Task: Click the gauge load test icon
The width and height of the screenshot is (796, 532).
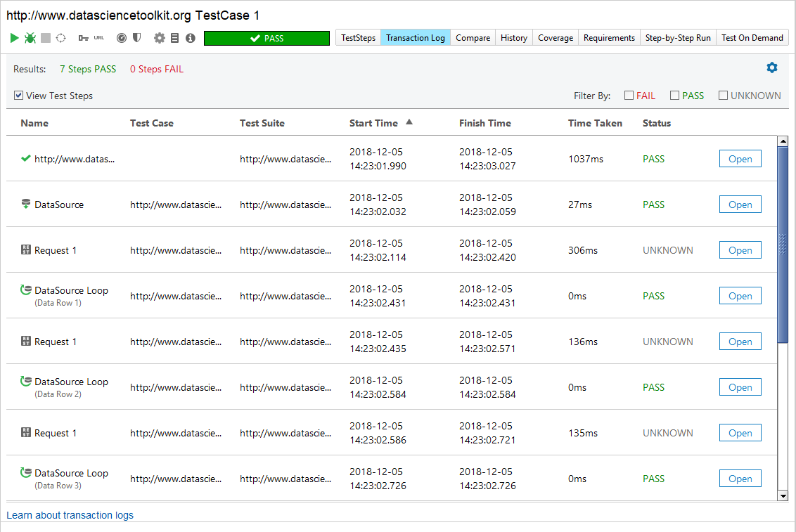Action: (x=122, y=38)
